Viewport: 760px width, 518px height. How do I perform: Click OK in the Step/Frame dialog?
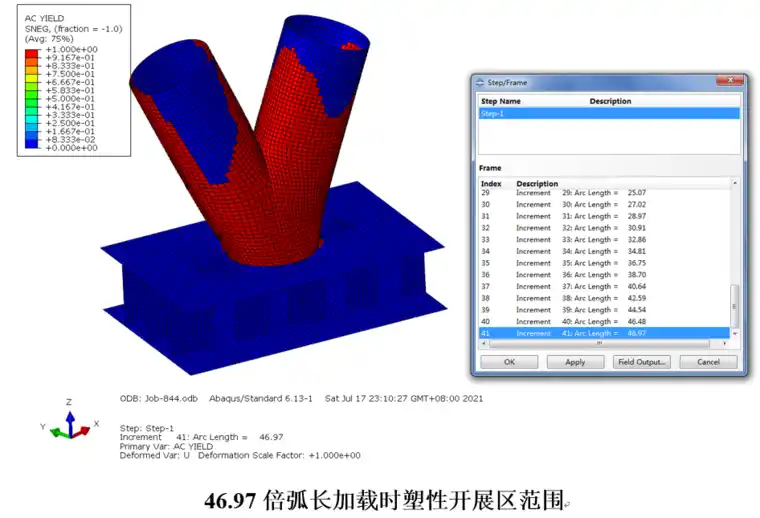coord(509,362)
